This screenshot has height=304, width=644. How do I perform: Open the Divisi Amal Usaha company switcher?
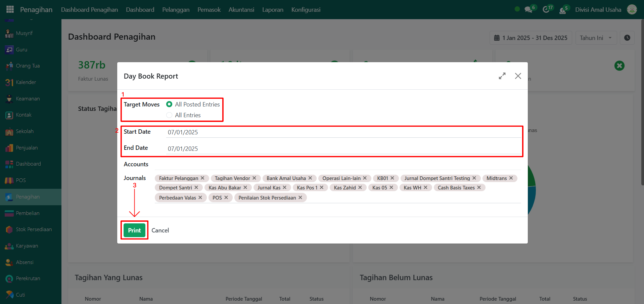(598, 10)
